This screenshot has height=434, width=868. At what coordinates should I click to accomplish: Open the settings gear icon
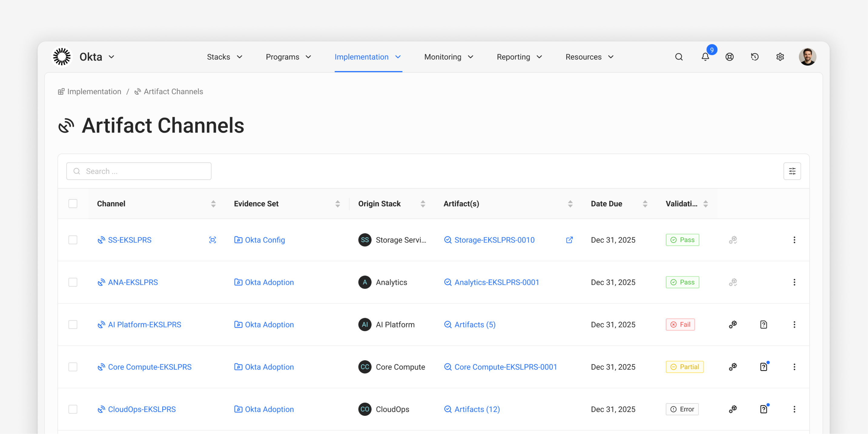pos(780,57)
